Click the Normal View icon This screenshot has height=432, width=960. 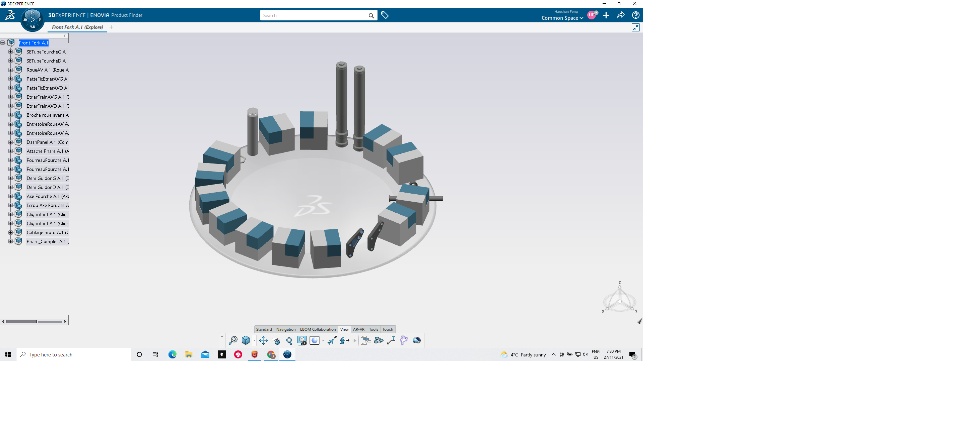point(302,341)
